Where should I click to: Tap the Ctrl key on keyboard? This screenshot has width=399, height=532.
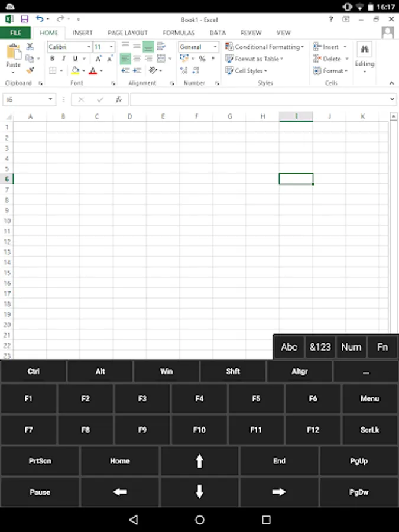[33, 372]
